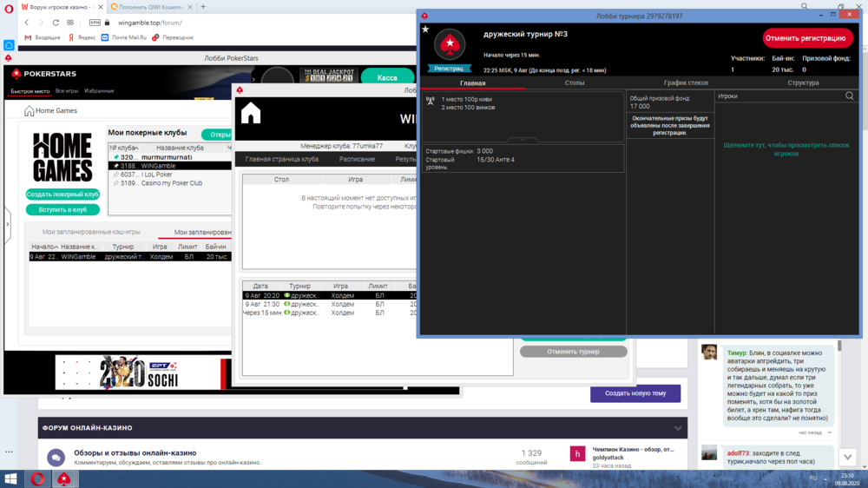Click the white home icon in club window

tap(251, 114)
